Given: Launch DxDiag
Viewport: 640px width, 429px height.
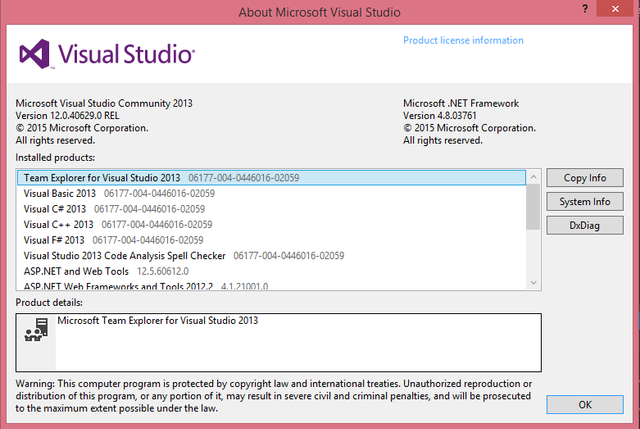Looking at the screenshot, I should point(584,225).
